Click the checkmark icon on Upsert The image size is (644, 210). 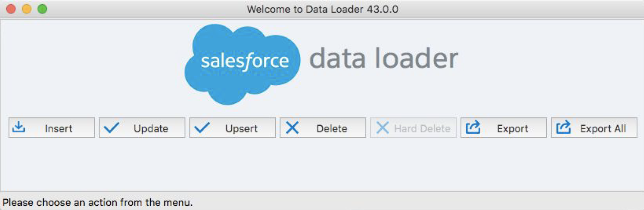click(202, 128)
